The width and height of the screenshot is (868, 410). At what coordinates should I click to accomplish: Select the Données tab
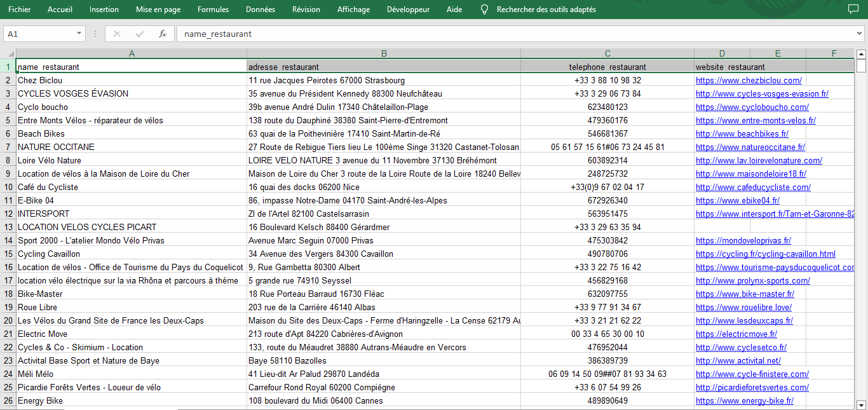click(261, 10)
